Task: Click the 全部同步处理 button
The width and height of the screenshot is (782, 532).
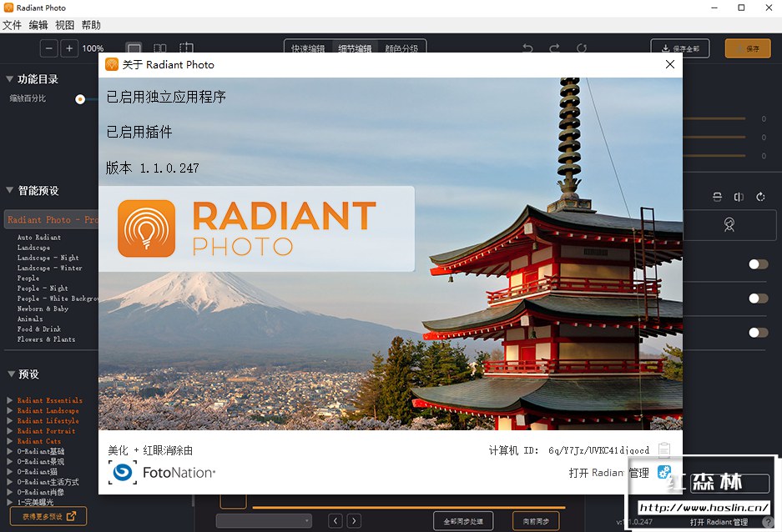Action: (x=463, y=521)
